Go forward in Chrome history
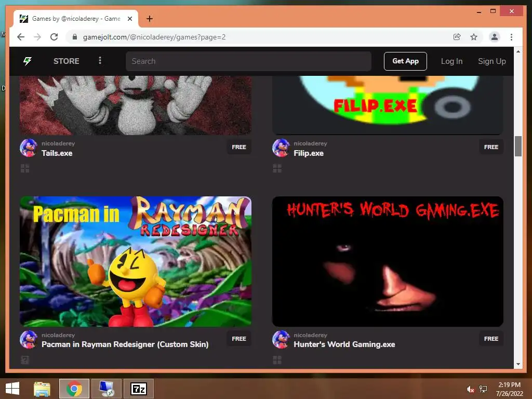 (x=37, y=37)
